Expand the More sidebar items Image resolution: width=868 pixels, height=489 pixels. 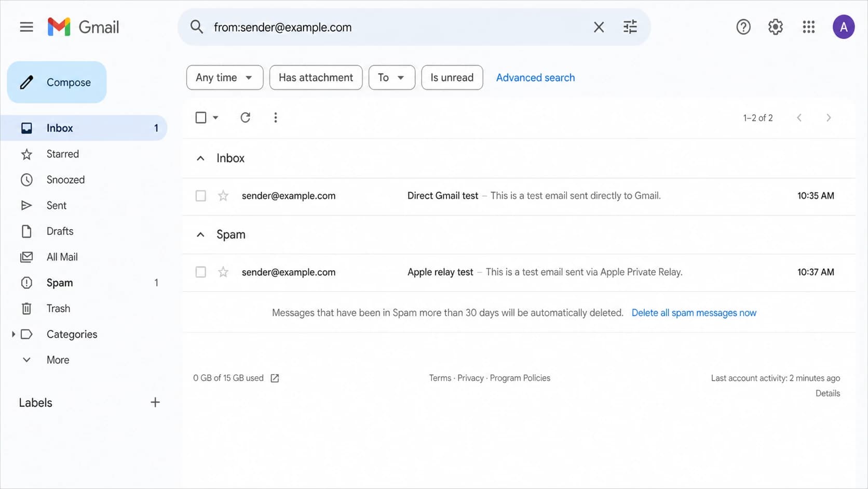[x=58, y=360]
